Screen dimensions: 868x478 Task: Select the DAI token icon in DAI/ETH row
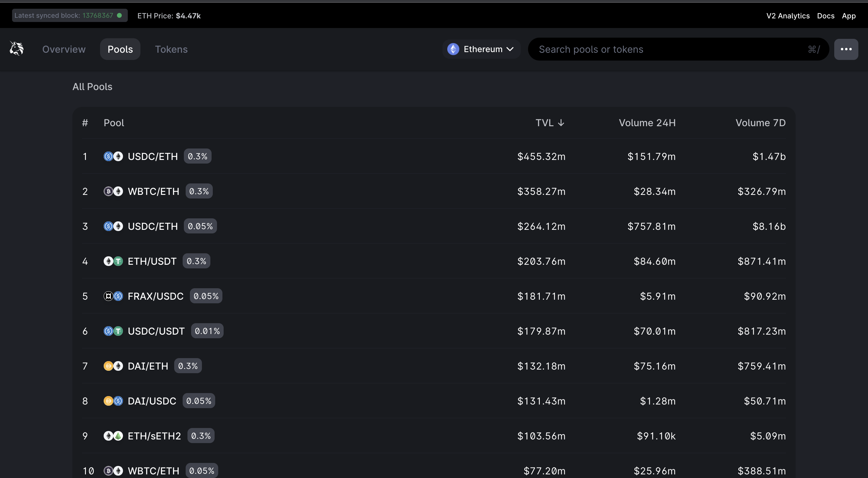point(108,366)
